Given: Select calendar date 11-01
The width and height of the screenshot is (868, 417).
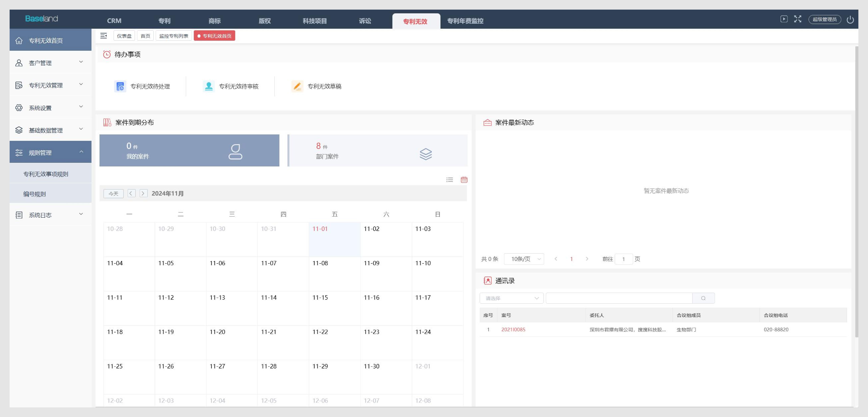Looking at the screenshot, I should click(x=335, y=239).
